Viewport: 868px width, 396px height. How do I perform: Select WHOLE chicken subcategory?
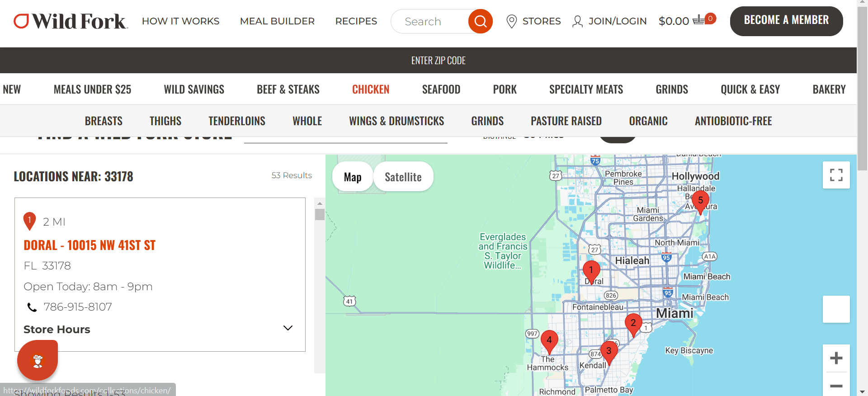coord(307,121)
